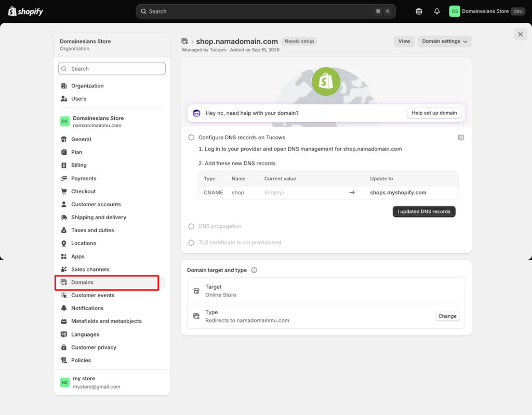
Task: Open the Sidekick assistant icon in top bar
Action: click(419, 11)
